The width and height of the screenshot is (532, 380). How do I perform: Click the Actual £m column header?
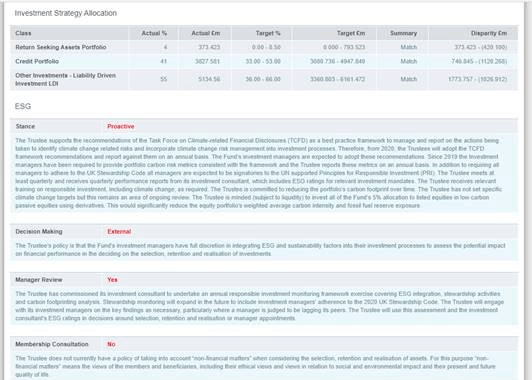[206, 33]
